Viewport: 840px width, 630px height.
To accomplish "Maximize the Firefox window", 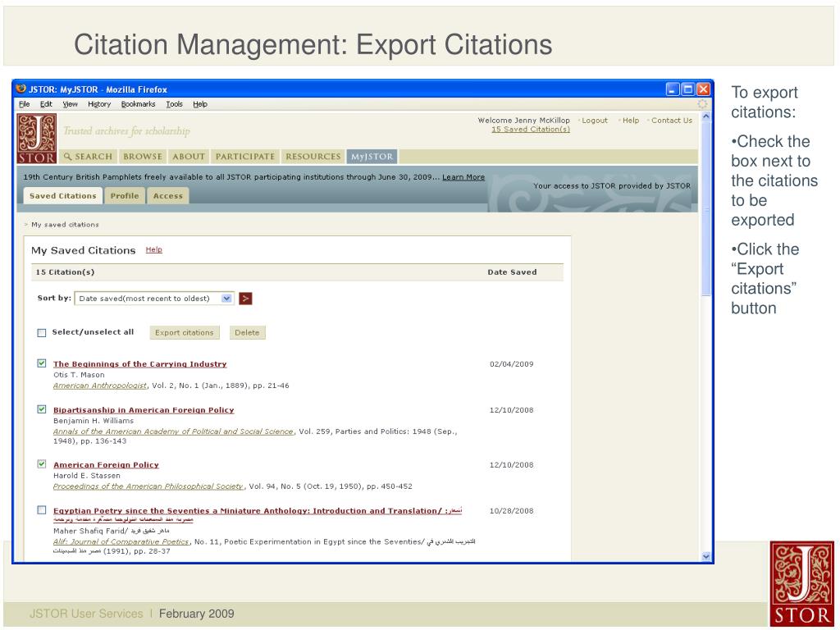I will click(688, 89).
